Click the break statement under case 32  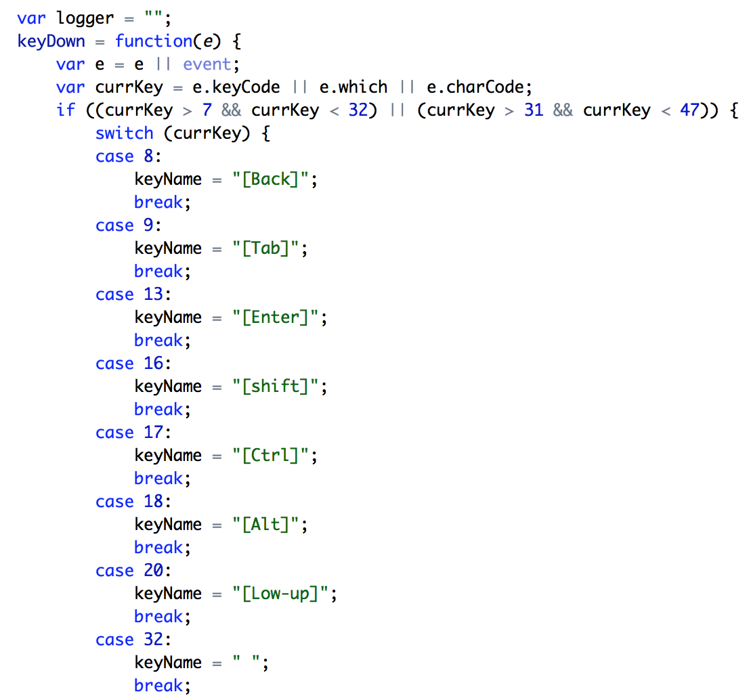(x=158, y=685)
